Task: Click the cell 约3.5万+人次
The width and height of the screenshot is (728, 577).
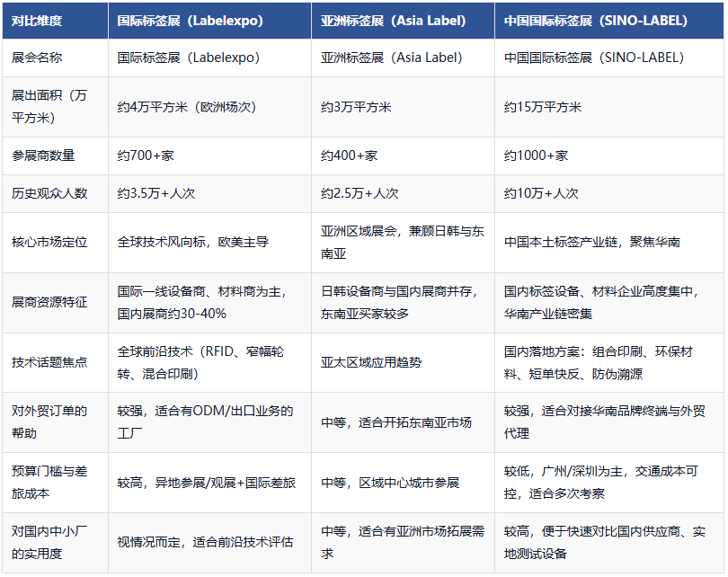Action: pyautogui.click(x=209, y=193)
